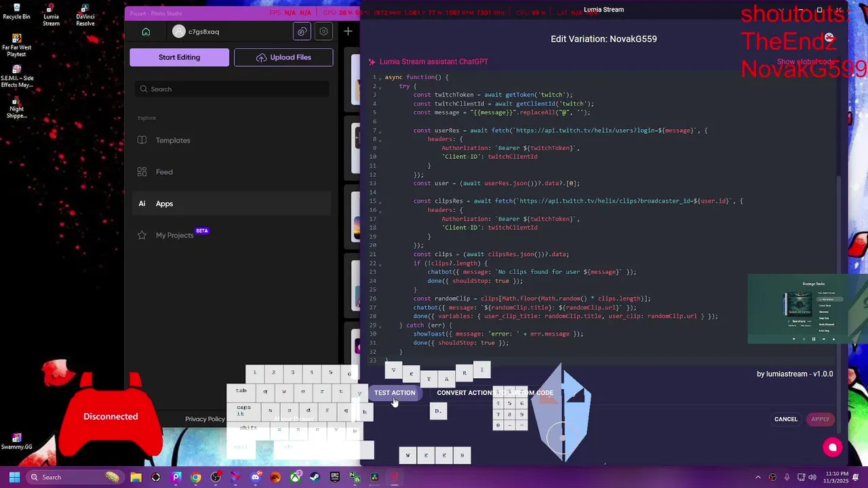Focus the Picsart Search field
The image size is (868, 488).
[231, 89]
